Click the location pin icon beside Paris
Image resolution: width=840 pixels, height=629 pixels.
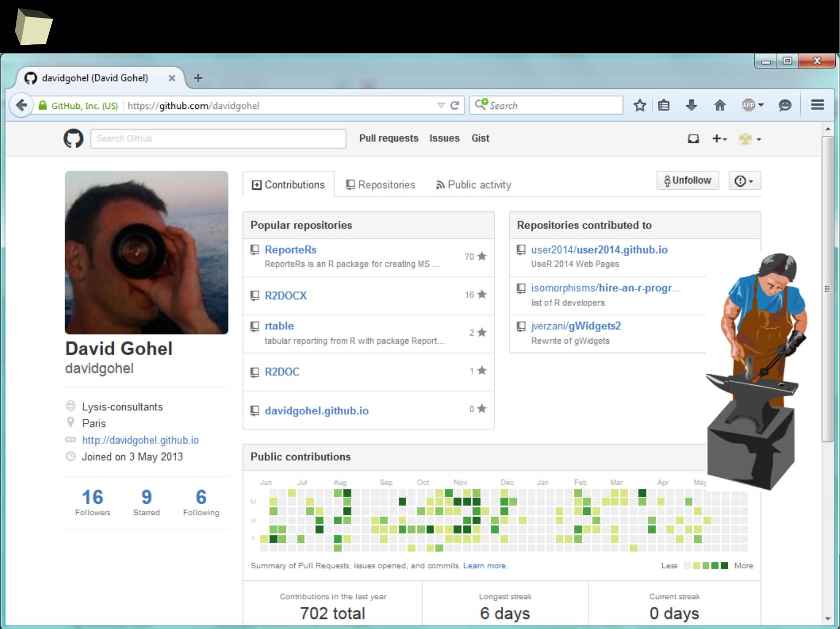[70, 422]
